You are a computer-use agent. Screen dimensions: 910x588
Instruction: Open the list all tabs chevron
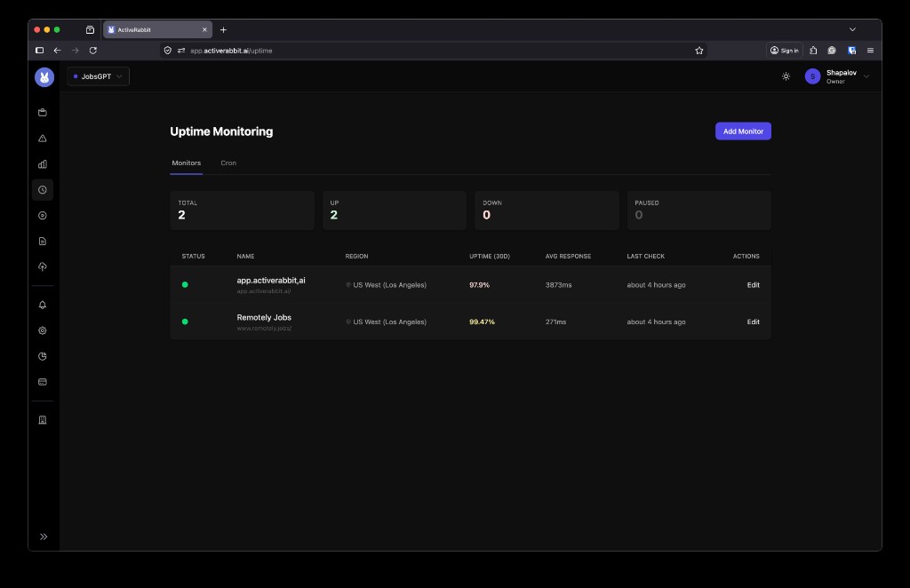pyautogui.click(x=852, y=29)
